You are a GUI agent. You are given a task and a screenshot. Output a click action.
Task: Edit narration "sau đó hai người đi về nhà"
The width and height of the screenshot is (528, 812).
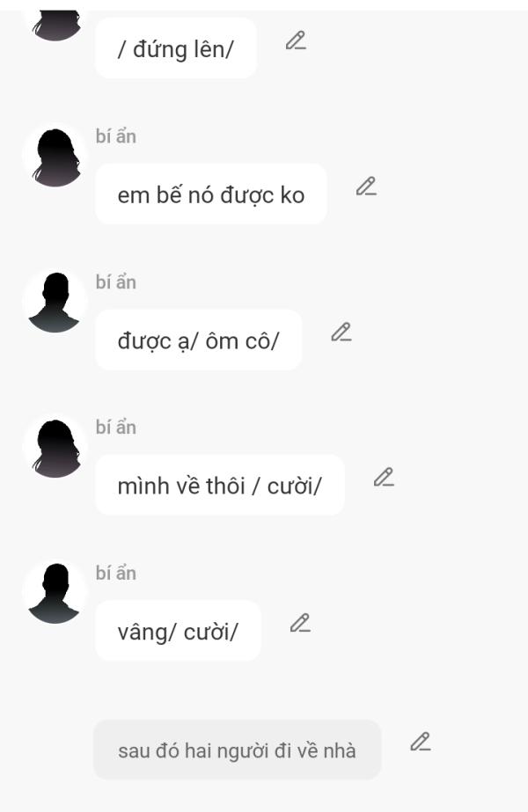[421, 742]
